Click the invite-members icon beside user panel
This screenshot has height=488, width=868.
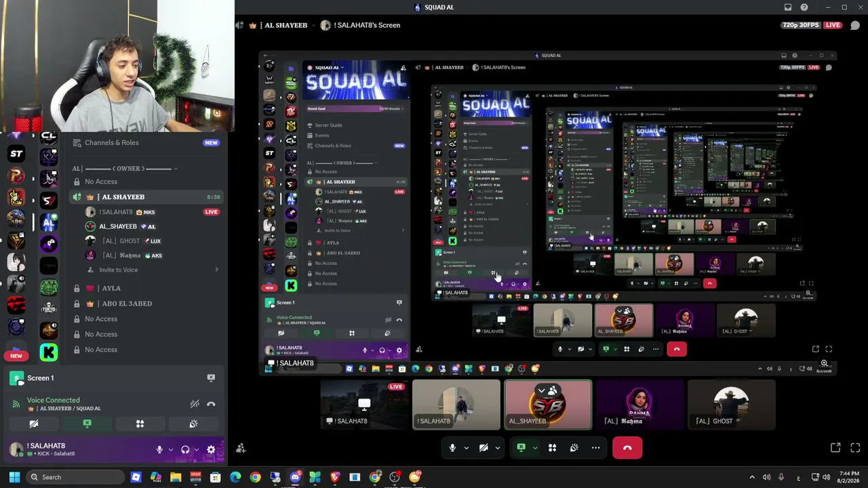(x=241, y=448)
